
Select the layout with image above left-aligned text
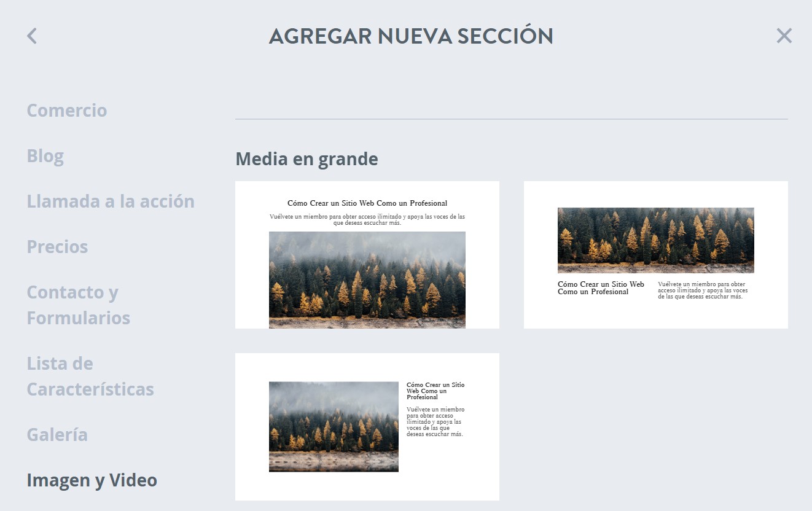655,255
